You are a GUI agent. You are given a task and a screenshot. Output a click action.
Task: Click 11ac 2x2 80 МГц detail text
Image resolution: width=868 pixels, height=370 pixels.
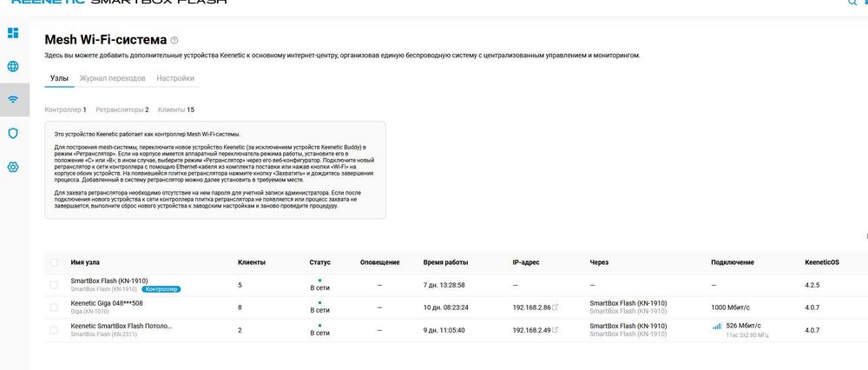tap(747, 335)
